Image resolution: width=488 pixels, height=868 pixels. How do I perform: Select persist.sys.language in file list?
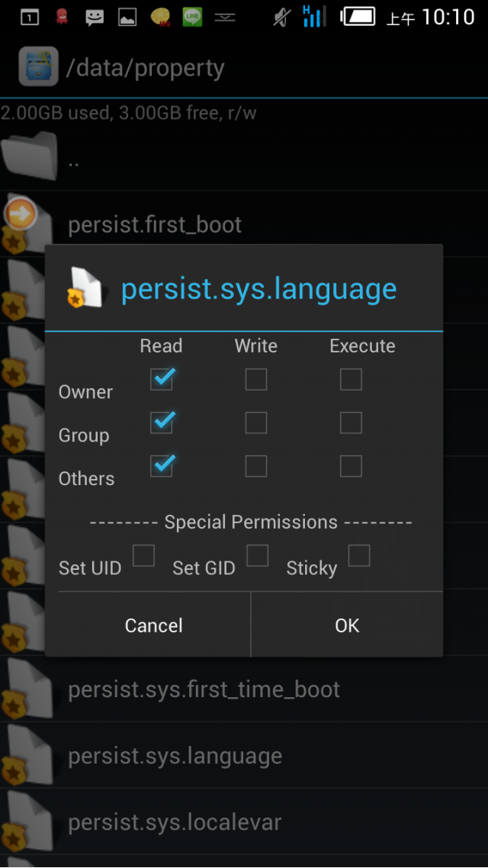point(244,756)
